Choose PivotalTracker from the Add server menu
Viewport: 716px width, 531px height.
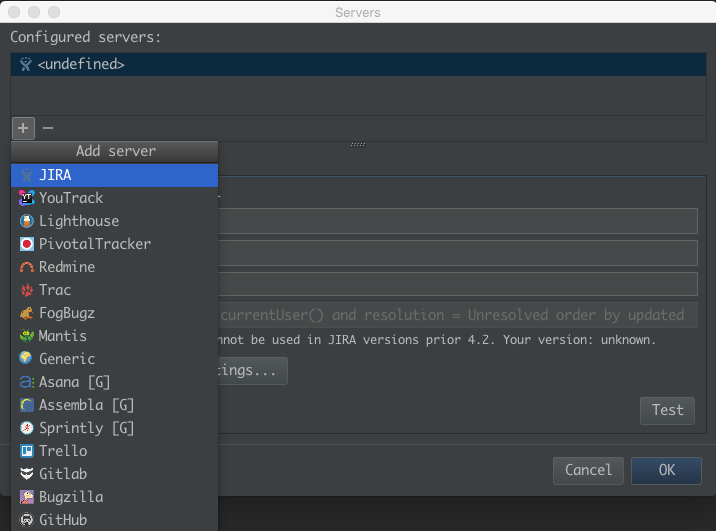click(x=114, y=244)
